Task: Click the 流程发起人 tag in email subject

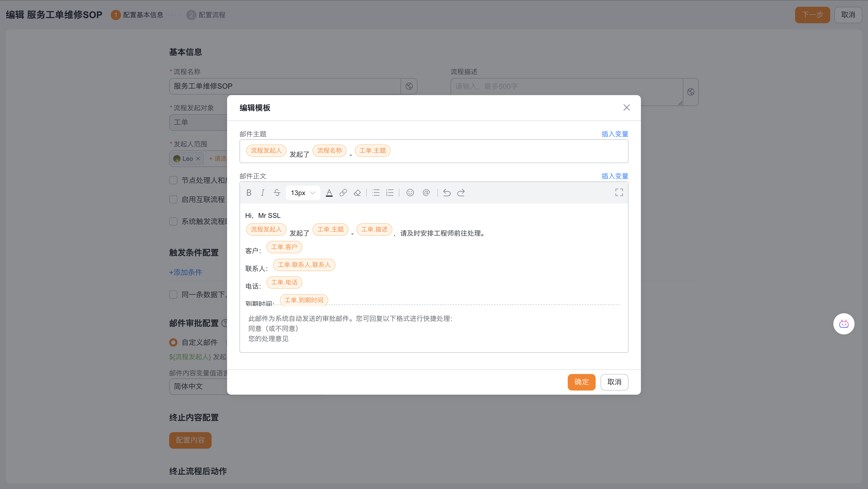Action: (x=266, y=150)
